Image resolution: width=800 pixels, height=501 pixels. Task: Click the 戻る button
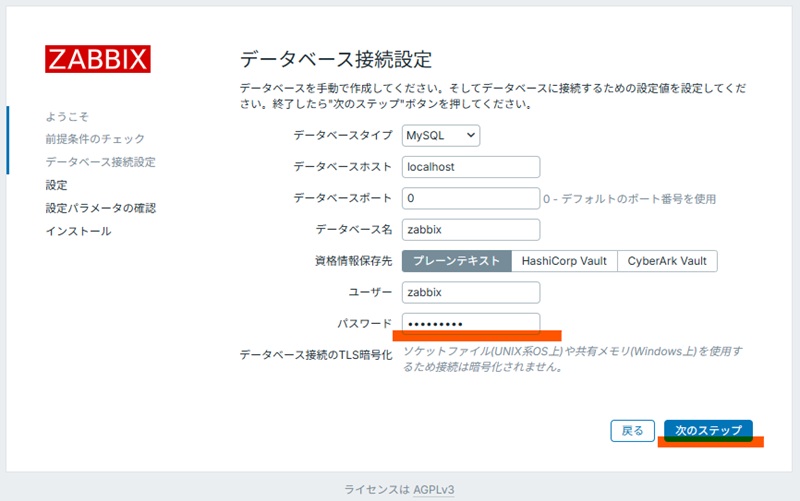(x=633, y=431)
